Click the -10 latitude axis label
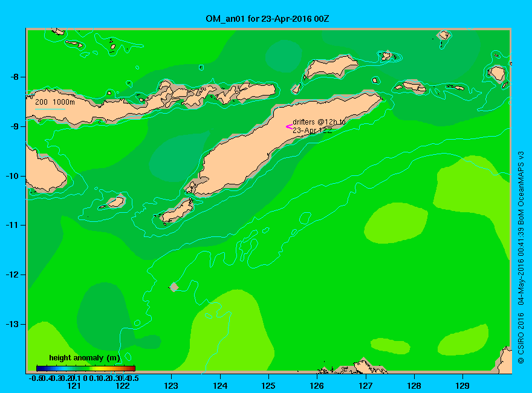 coord(12,176)
